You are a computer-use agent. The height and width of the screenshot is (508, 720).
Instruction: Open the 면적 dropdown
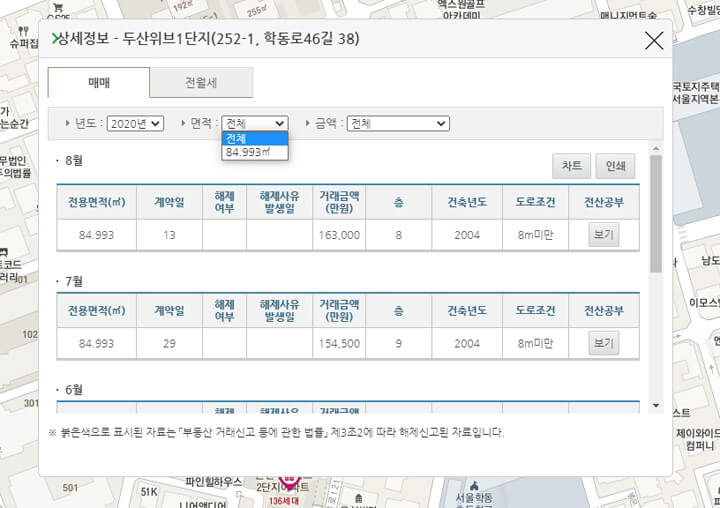click(255, 123)
